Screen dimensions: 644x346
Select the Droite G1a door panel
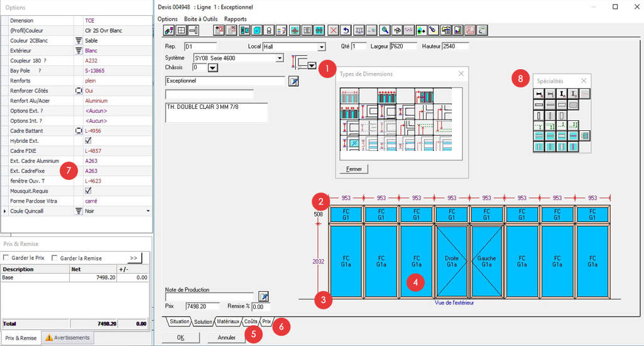pyautogui.click(x=451, y=261)
